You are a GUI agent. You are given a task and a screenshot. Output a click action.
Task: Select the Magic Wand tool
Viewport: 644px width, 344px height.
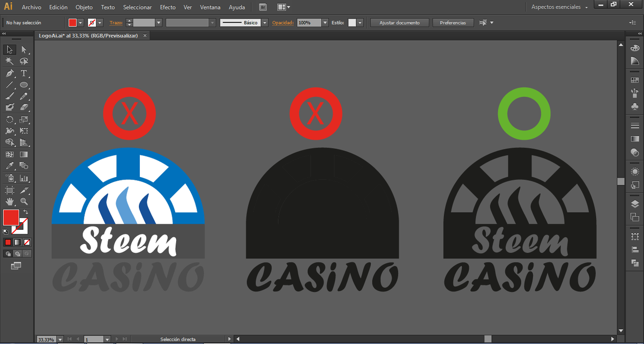tap(10, 61)
